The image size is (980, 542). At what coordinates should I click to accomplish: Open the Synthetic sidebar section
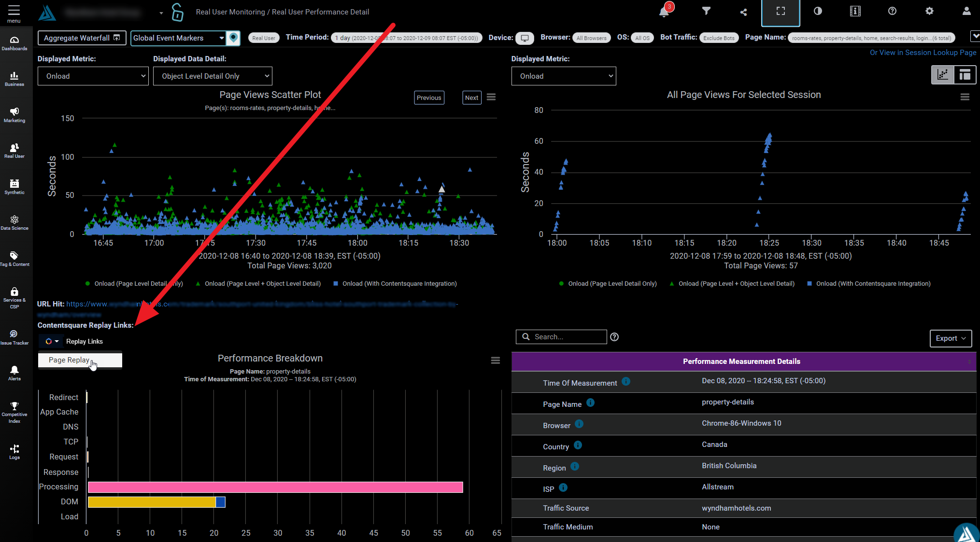pyautogui.click(x=14, y=187)
